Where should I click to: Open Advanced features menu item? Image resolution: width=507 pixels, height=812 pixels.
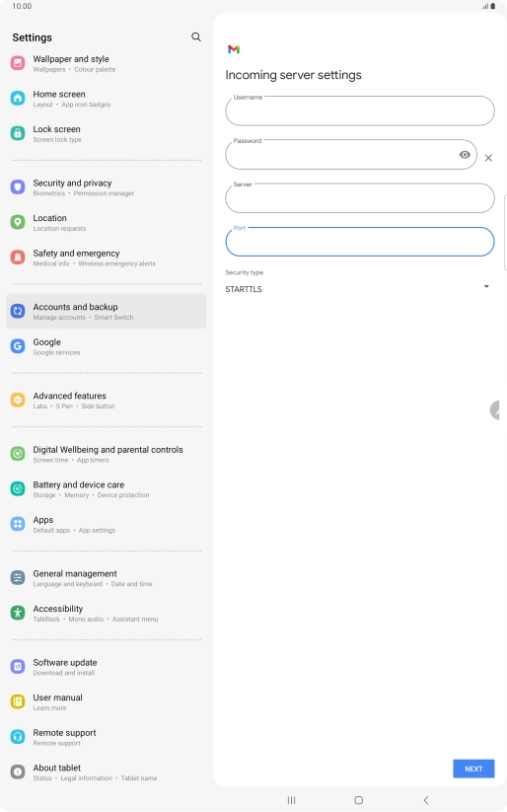pyautogui.click(x=107, y=401)
